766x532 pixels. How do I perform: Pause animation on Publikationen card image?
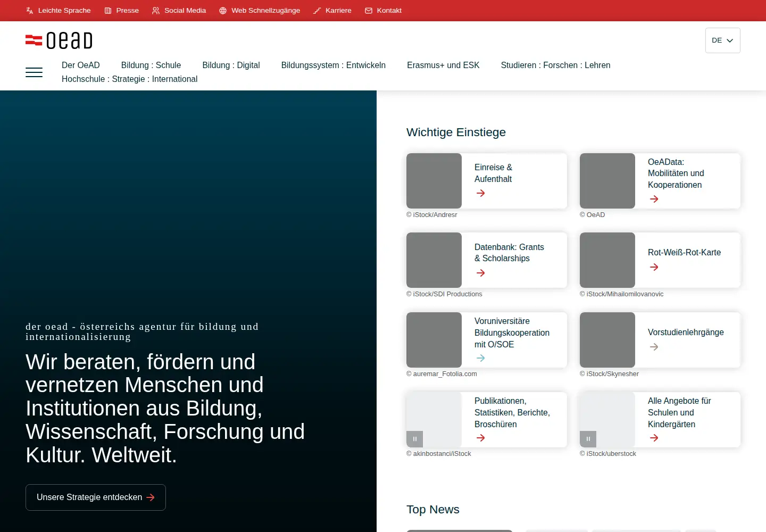pos(415,439)
